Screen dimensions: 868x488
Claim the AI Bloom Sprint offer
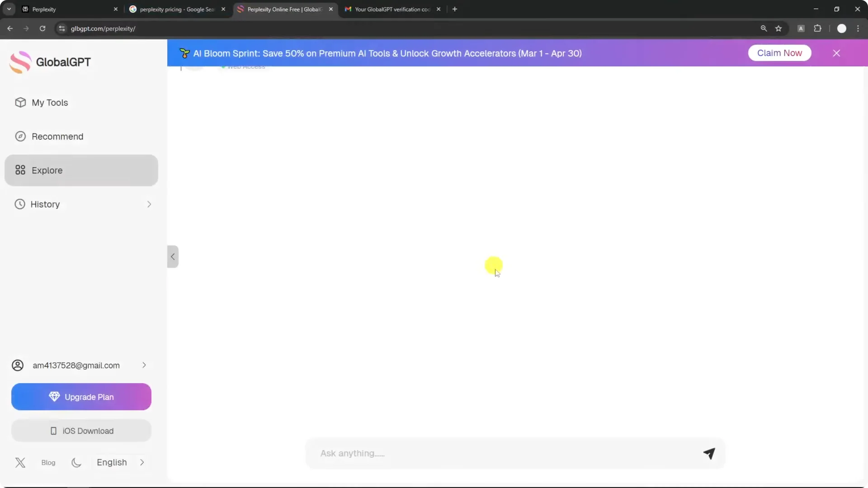tap(780, 53)
